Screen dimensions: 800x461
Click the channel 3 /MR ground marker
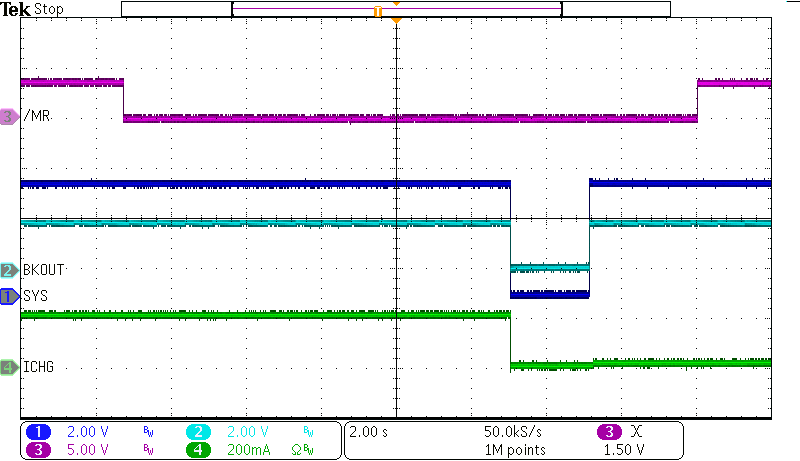(9, 117)
